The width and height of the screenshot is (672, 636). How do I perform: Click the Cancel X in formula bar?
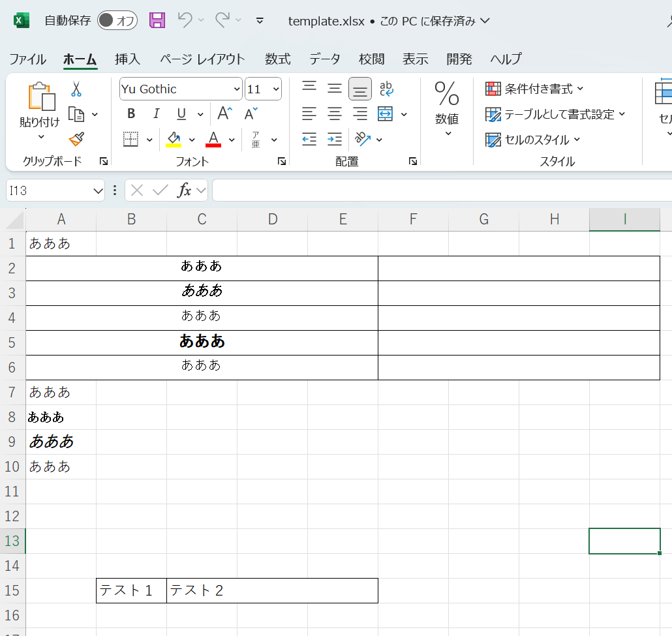pos(137,190)
